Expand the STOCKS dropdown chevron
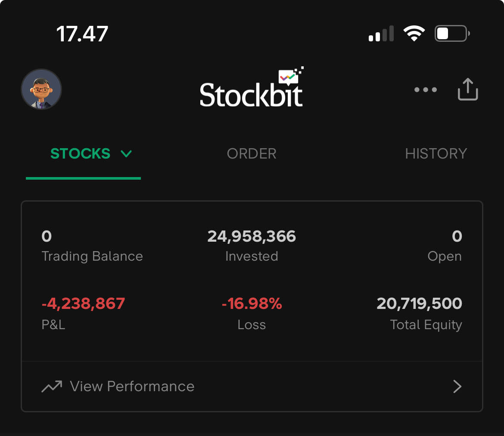The image size is (504, 436). 126,154
